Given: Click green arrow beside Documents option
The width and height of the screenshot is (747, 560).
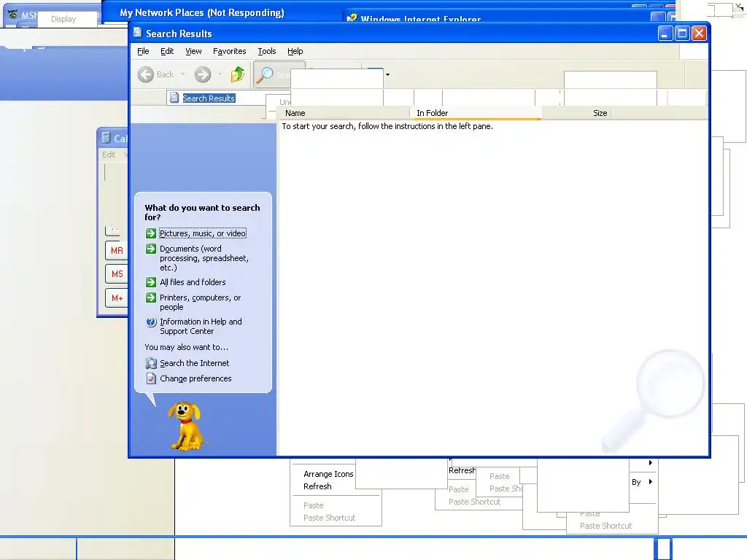Looking at the screenshot, I should point(151,249).
